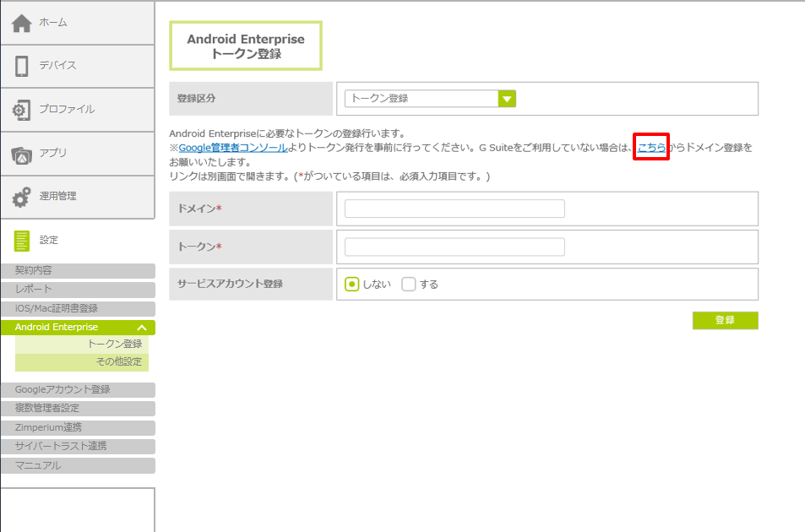Open the Apps folder icon
The height and width of the screenshot is (532, 805).
[22, 154]
